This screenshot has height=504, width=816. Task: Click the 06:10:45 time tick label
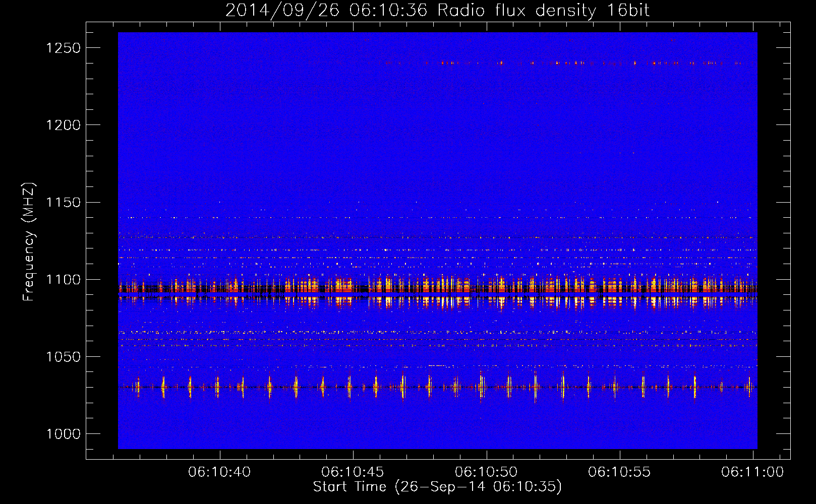point(353,472)
